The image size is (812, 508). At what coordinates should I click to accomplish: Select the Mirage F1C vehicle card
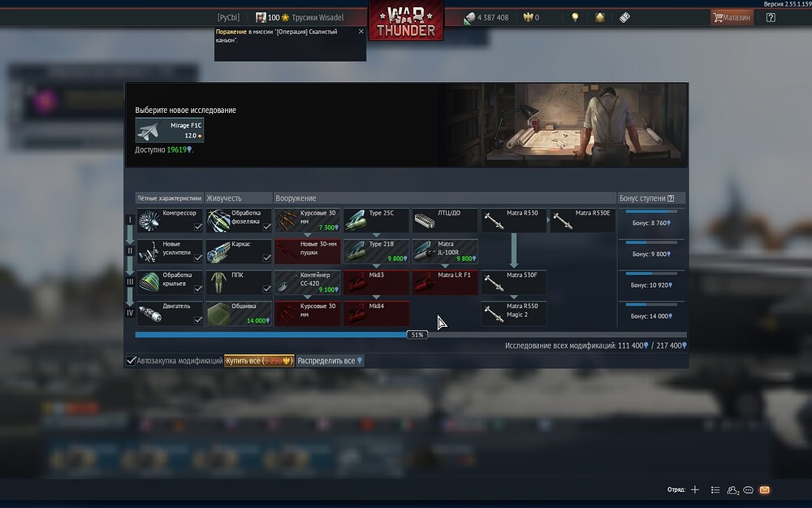click(170, 130)
